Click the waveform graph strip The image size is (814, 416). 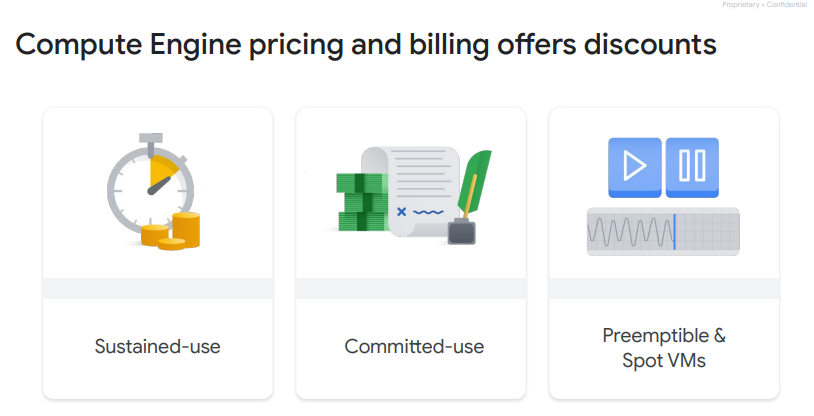663,232
